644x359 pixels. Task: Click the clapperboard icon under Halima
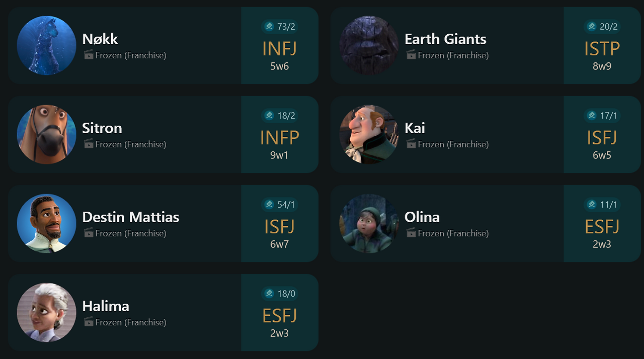pos(89,322)
